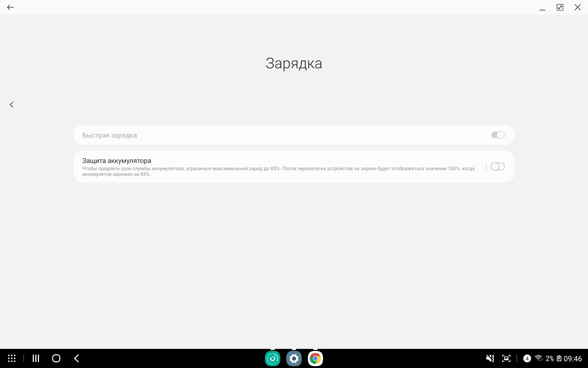This screenshot has width=588, height=368.
Task: Click the Быстрая зарядка label
Action: coord(109,135)
